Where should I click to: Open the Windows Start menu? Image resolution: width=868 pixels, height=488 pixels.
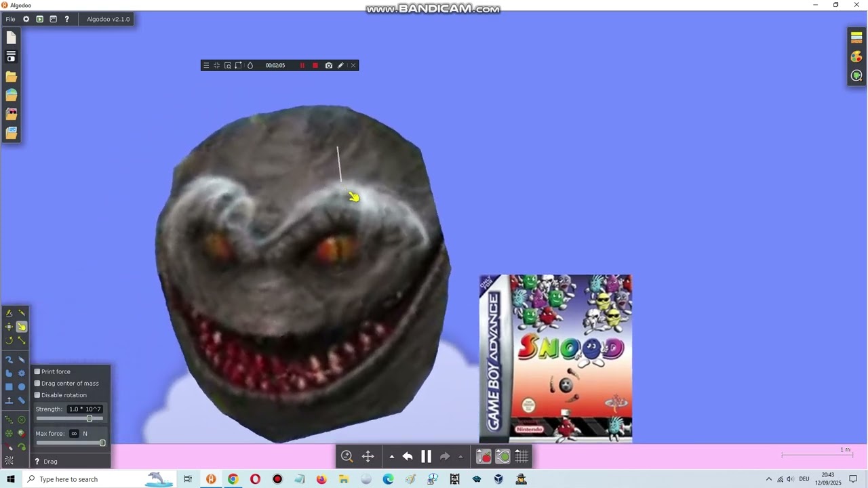pos(11,479)
